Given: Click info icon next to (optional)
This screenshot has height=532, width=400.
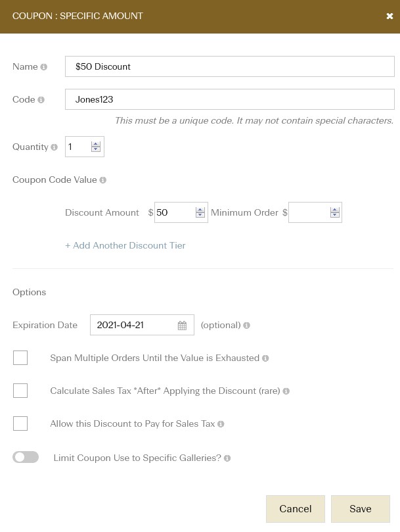Looking at the screenshot, I should point(247,326).
